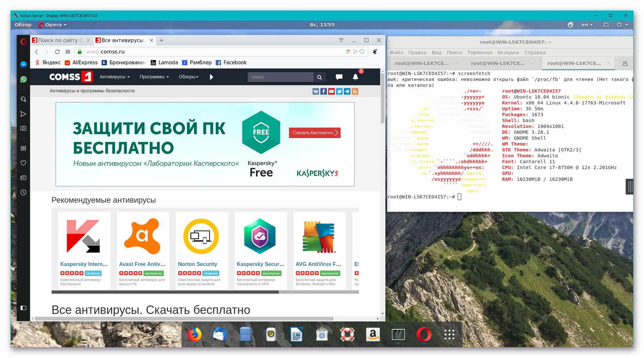Open the Справка menu in the terminal
Image resolution: width=644 pixels, height=358 pixels.
pos(535,53)
